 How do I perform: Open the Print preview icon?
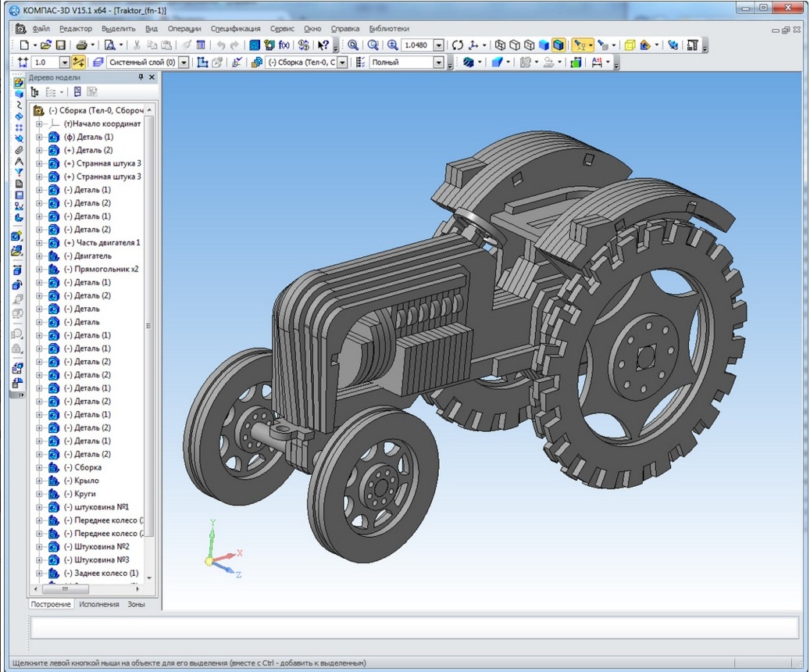click(109, 45)
